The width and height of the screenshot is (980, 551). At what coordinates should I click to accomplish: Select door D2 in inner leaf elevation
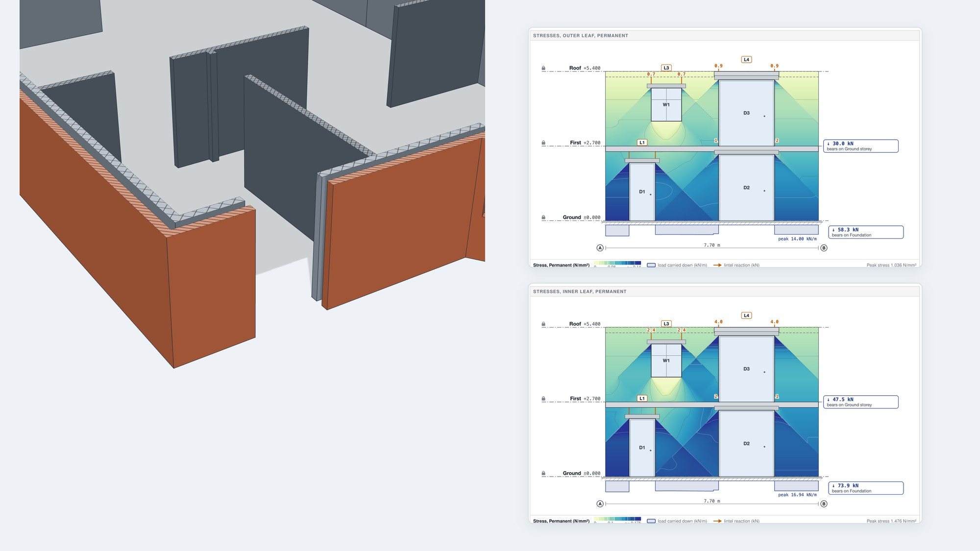(746, 444)
